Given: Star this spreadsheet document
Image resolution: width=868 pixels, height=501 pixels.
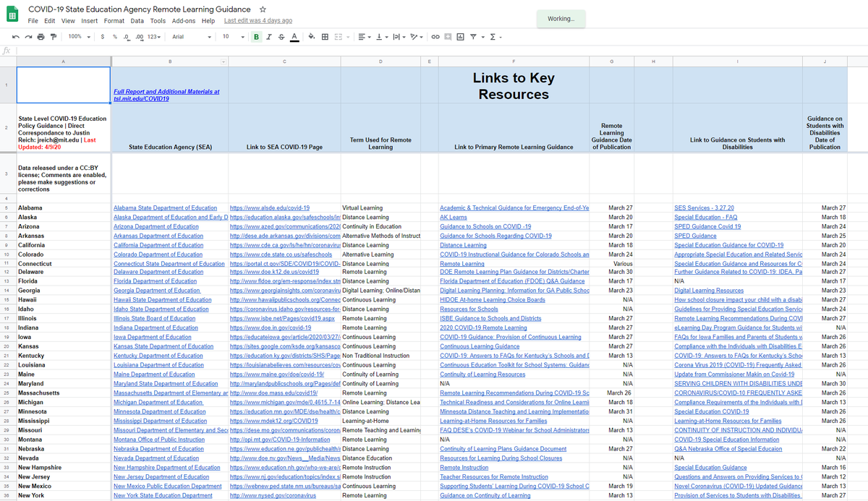Looking at the screenshot, I should pyautogui.click(x=262, y=9).
